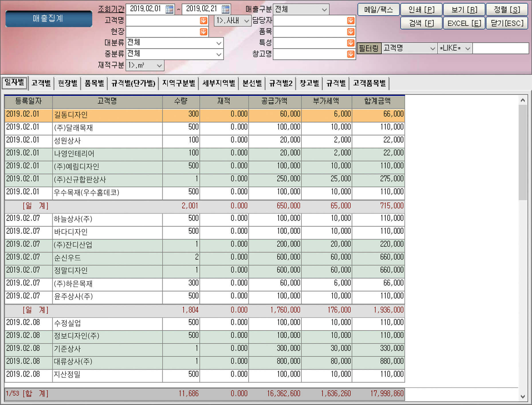This screenshot has width=532, height=405.
Task: Focus the 필터링 text input box
Action: click(x=500, y=48)
